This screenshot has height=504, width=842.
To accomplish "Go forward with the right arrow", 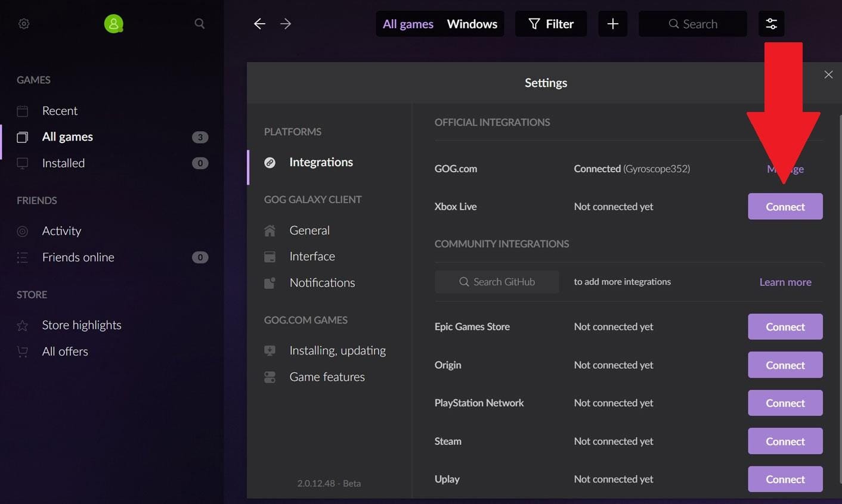I will (x=286, y=24).
